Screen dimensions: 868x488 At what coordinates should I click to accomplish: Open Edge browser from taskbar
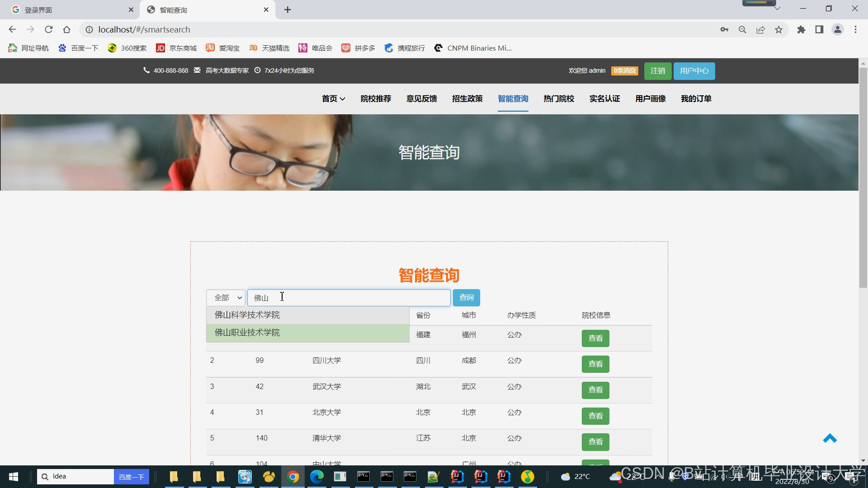(316, 476)
